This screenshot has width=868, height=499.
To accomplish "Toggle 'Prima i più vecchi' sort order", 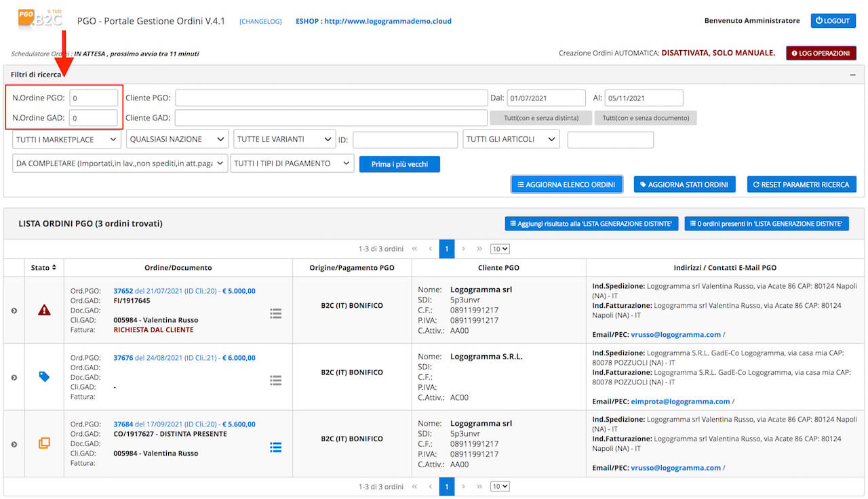I will [x=399, y=164].
